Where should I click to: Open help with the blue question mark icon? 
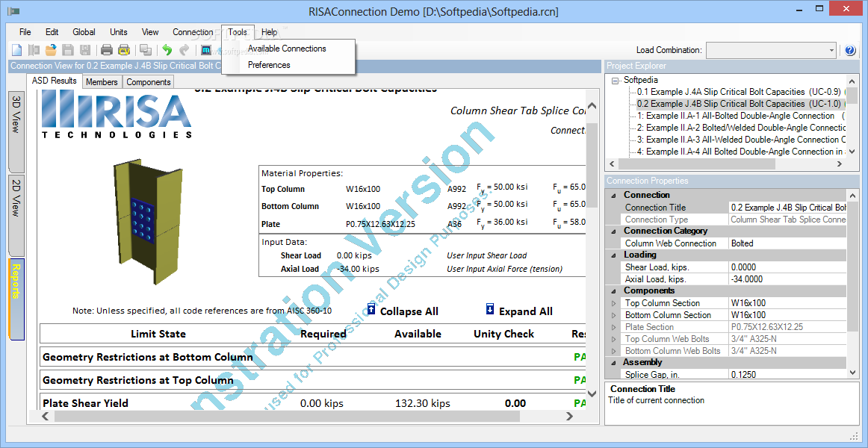851,50
